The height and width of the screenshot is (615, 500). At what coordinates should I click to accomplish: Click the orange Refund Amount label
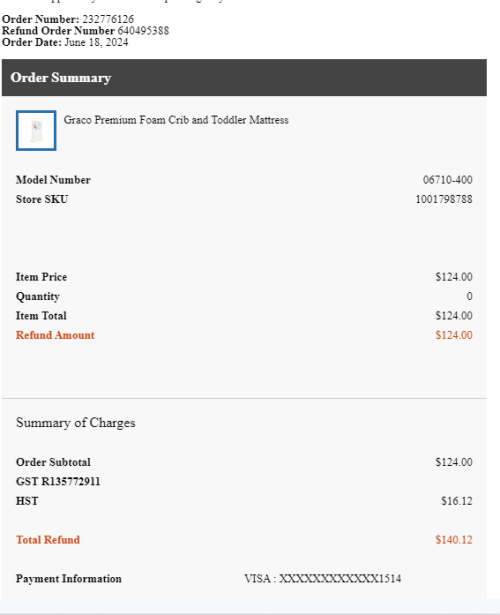[55, 335]
